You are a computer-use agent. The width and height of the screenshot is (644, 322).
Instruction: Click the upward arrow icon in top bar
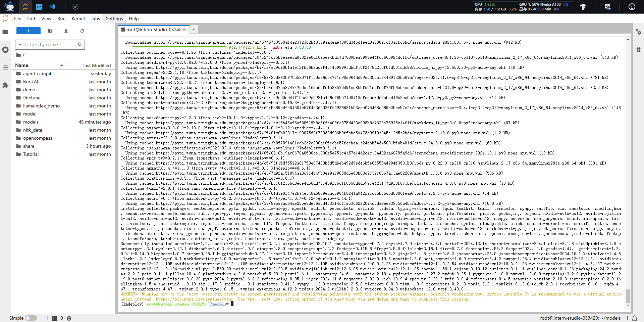(x=583, y=7)
